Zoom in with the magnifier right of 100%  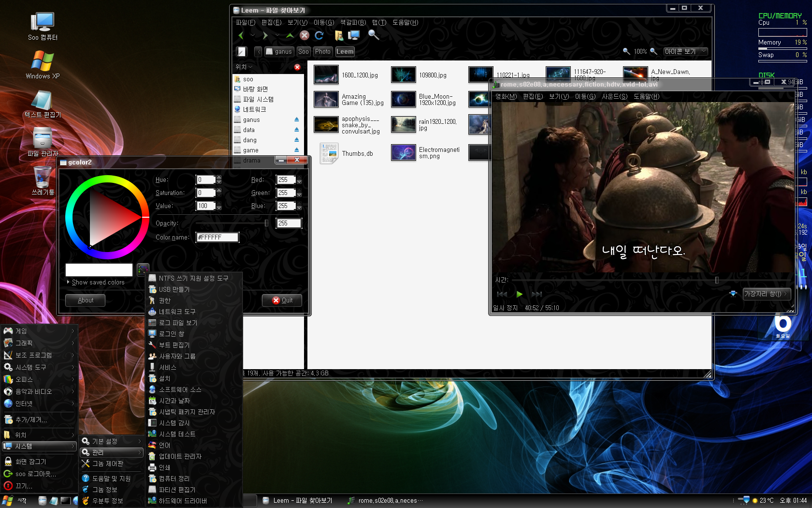[653, 51]
